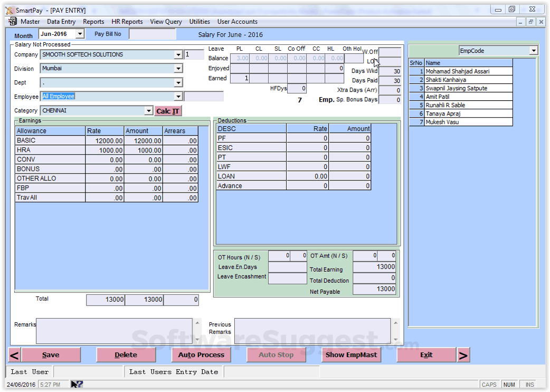Restore the inner PAY ENTRY child window

click(530, 22)
